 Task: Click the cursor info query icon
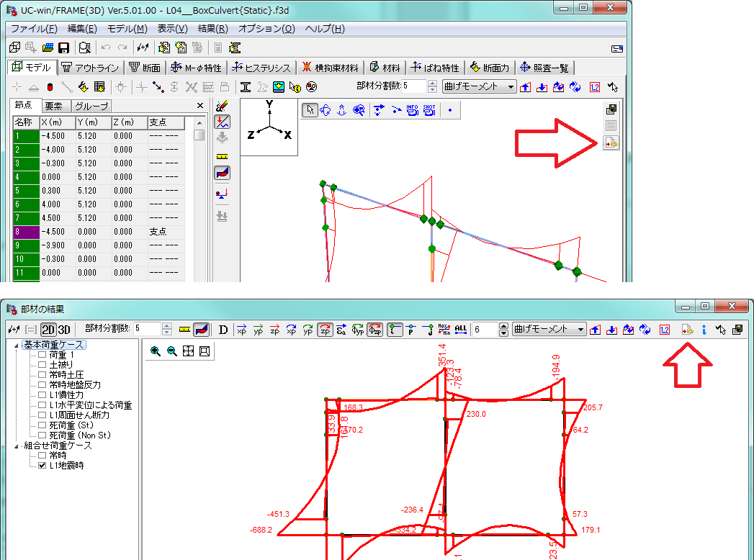(x=295, y=87)
